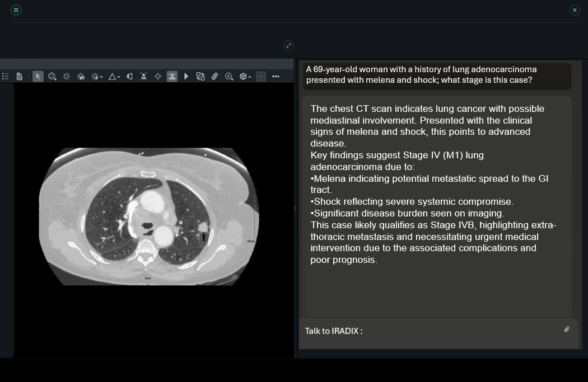Open the three-dots more tools menu
The image size is (588, 382).
[276, 76]
